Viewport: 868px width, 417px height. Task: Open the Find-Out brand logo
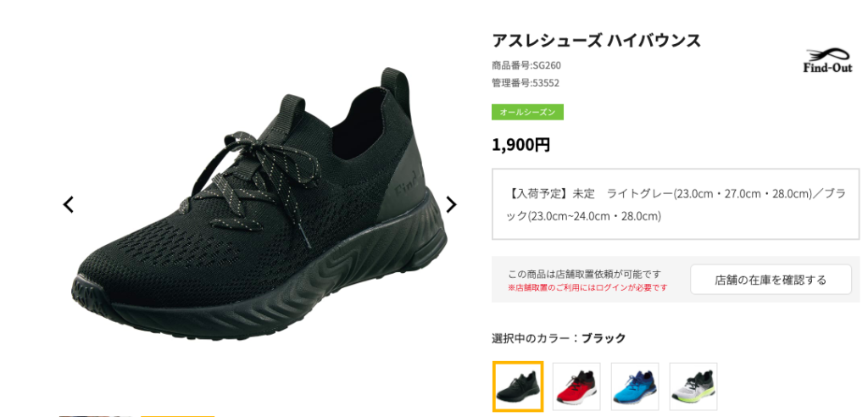click(x=828, y=61)
